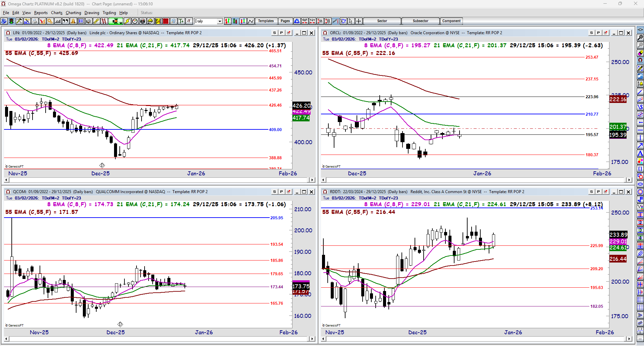
Task: Click the diamond marker on QCOM chart
Action: pyautogui.click(x=120, y=324)
